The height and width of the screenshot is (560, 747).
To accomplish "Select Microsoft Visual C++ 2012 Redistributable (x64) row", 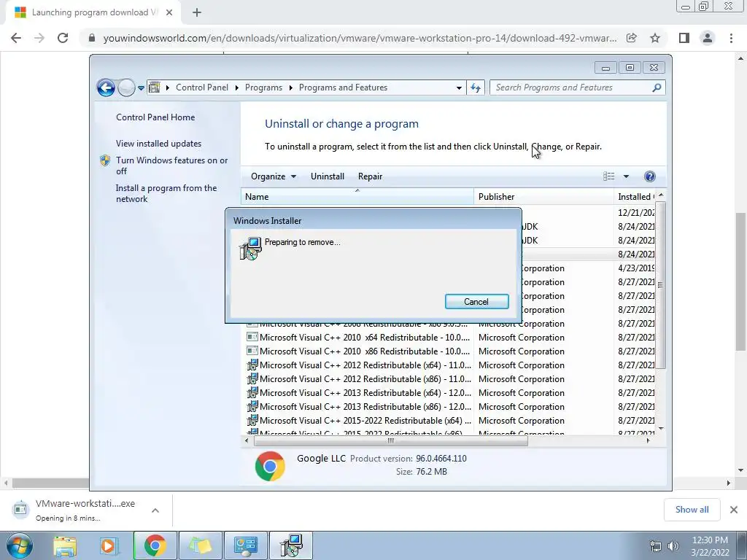I will [450, 365].
